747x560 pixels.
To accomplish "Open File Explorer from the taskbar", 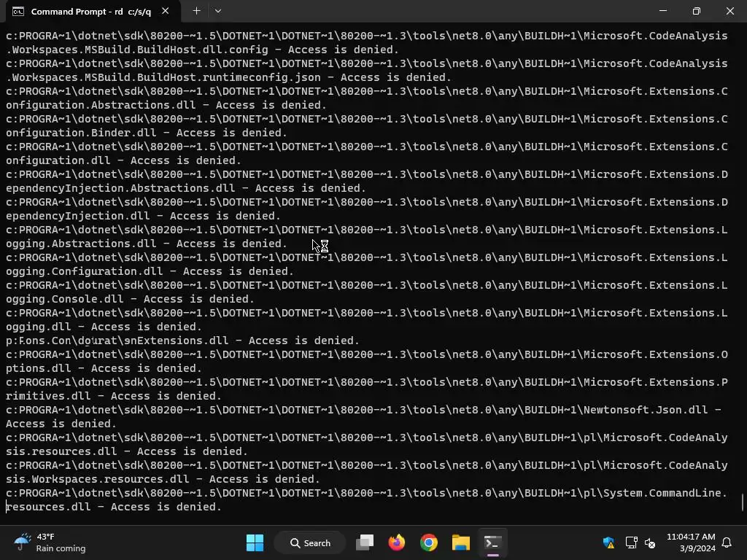I will pyautogui.click(x=461, y=542).
